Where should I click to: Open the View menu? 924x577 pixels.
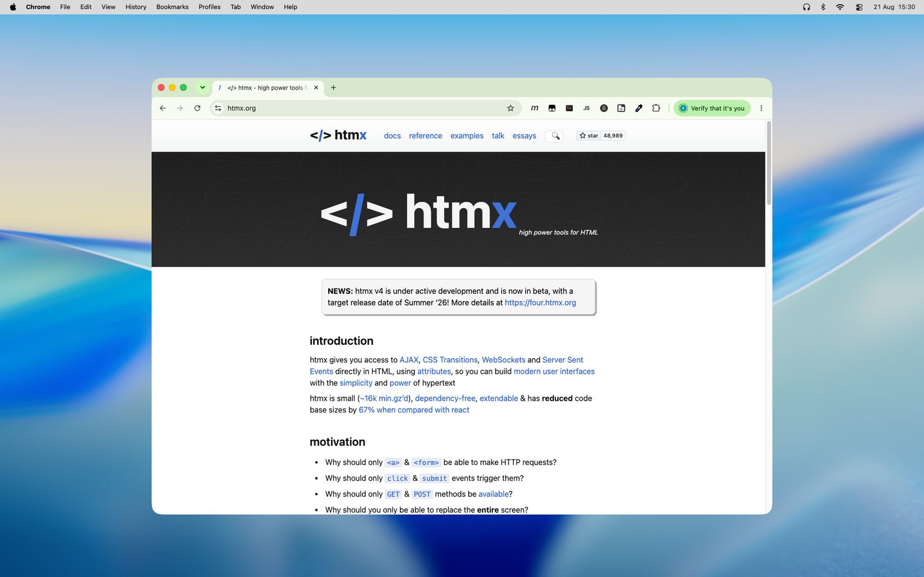click(x=108, y=7)
